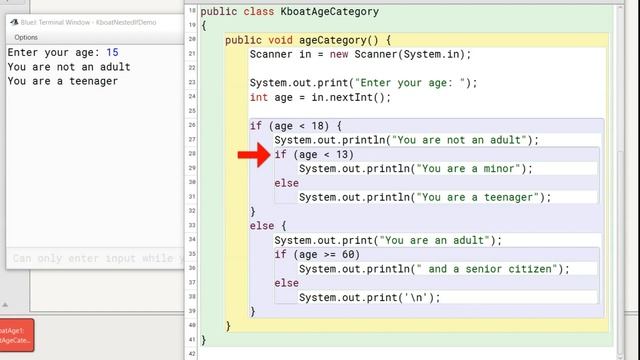Image resolution: width=640 pixels, height=360 pixels.
Task: Click the line "System.out.print('\n');"
Action: tap(370, 298)
